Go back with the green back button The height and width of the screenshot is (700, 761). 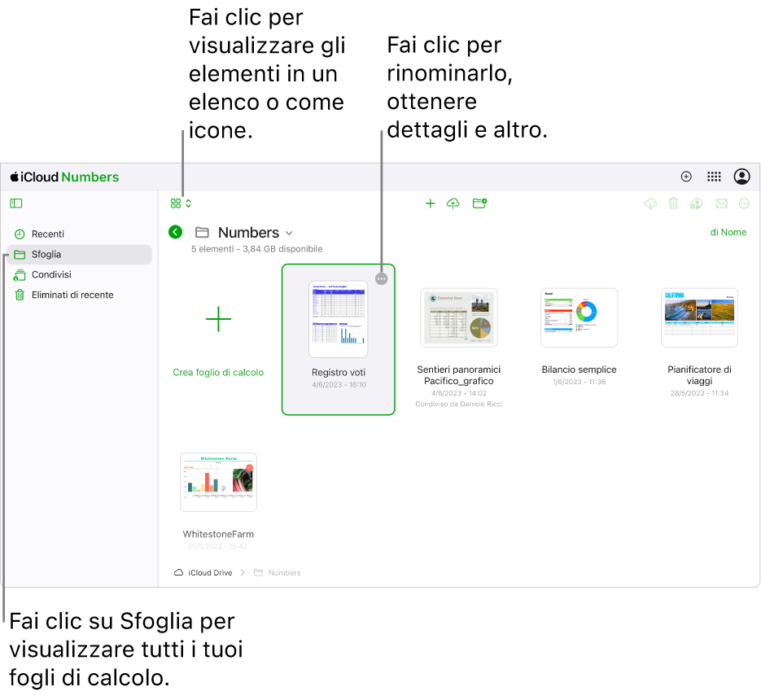(x=175, y=232)
